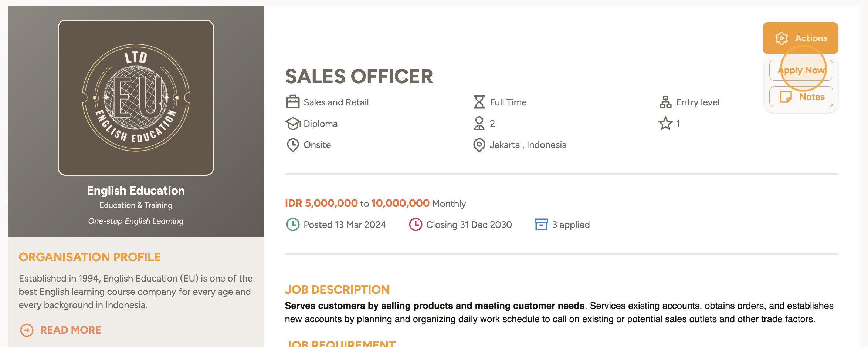Choose Notes in the Actions menu
868x347 pixels.
click(801, 97)
